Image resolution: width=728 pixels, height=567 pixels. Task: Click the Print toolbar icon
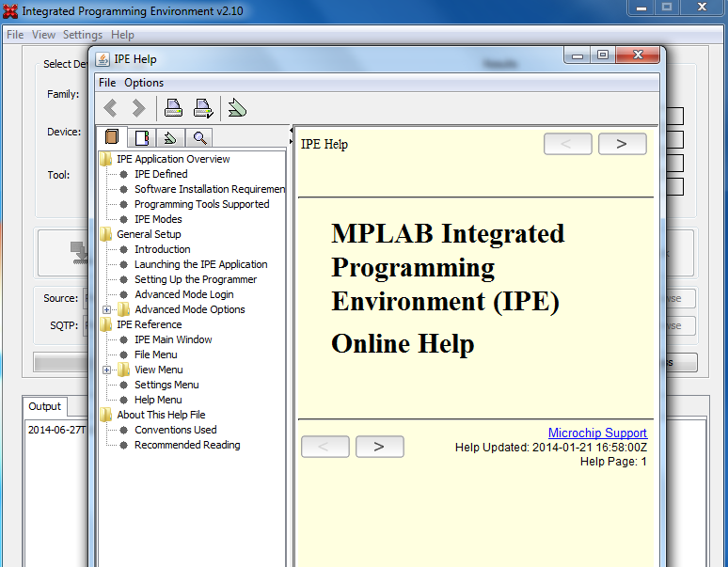[174, 108]
